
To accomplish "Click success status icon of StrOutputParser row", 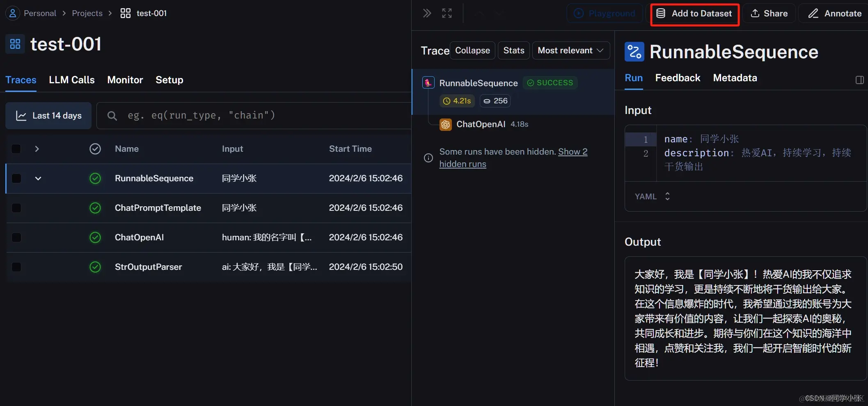I will click(95, 267).
